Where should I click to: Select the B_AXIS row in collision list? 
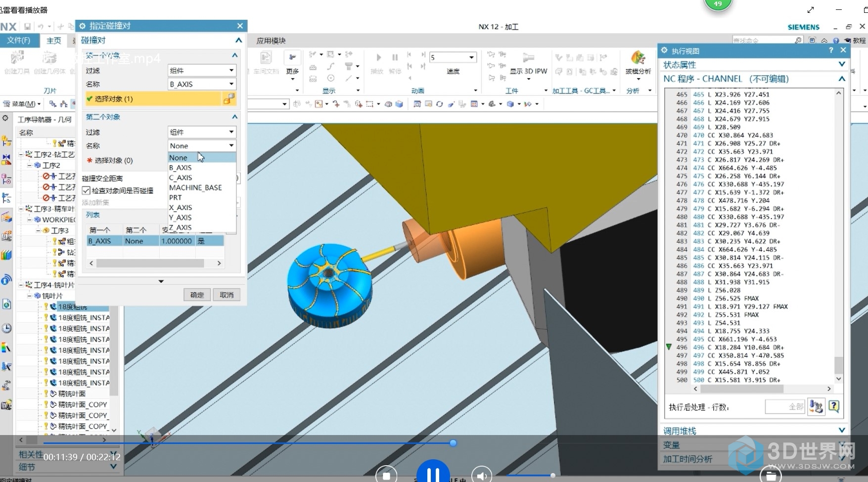[155, 241]
